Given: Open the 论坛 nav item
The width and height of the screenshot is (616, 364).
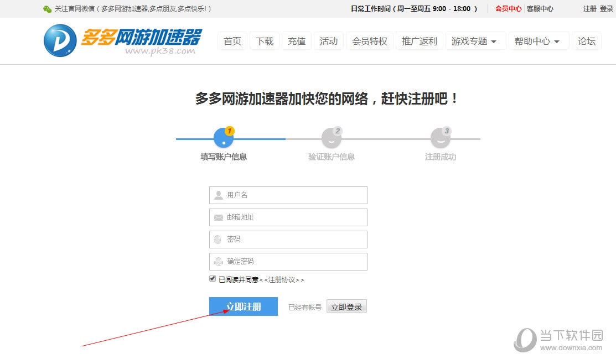Looking at the screenshot, I should (587, 41).
